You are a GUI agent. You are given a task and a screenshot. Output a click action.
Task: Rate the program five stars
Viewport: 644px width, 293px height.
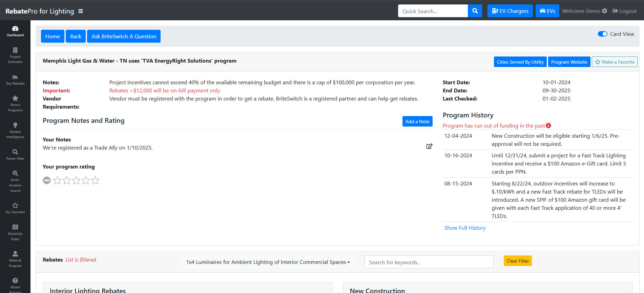click(95, 180)
